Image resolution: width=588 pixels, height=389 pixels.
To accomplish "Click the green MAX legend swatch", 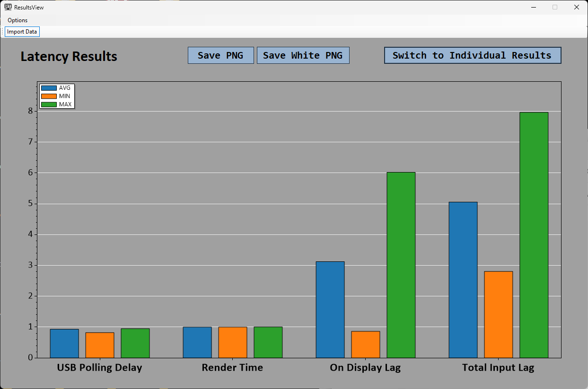I will (49, 104).
